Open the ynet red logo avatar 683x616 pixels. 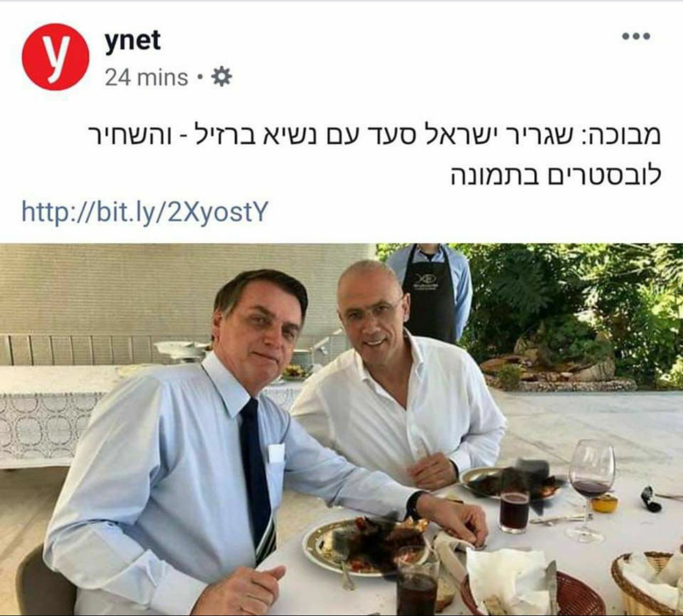(55, 57)
